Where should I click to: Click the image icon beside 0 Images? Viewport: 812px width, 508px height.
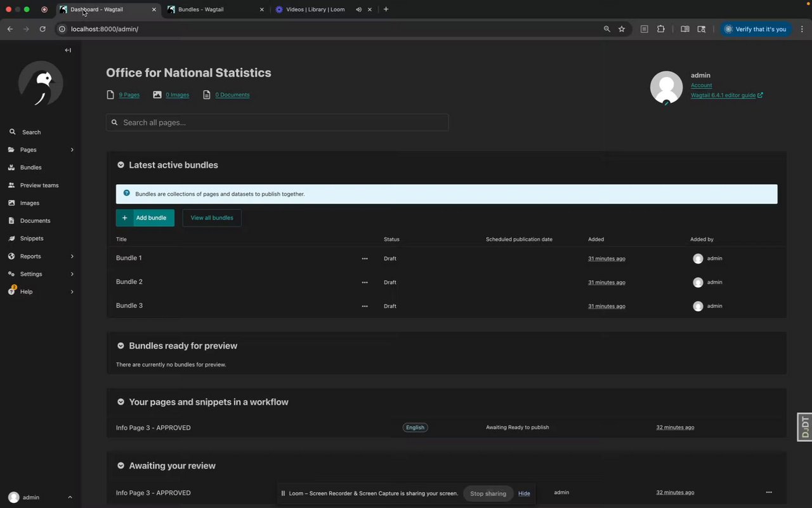pyautogui.click(x=157, y=95)
